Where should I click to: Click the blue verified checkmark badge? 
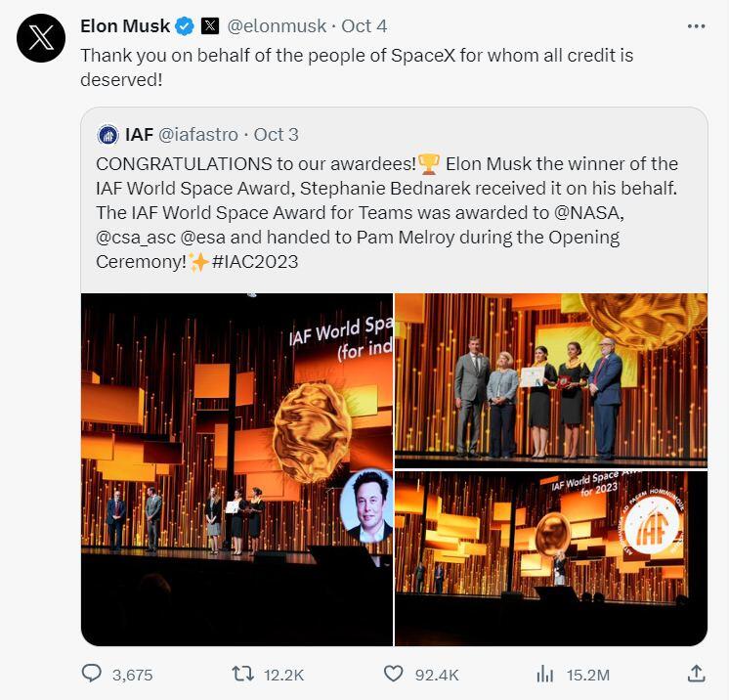pos(184,26)
